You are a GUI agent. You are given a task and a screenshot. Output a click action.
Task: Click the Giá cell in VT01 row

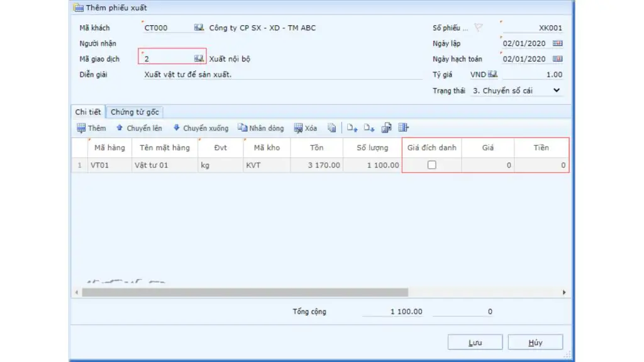tap(488, 165)
